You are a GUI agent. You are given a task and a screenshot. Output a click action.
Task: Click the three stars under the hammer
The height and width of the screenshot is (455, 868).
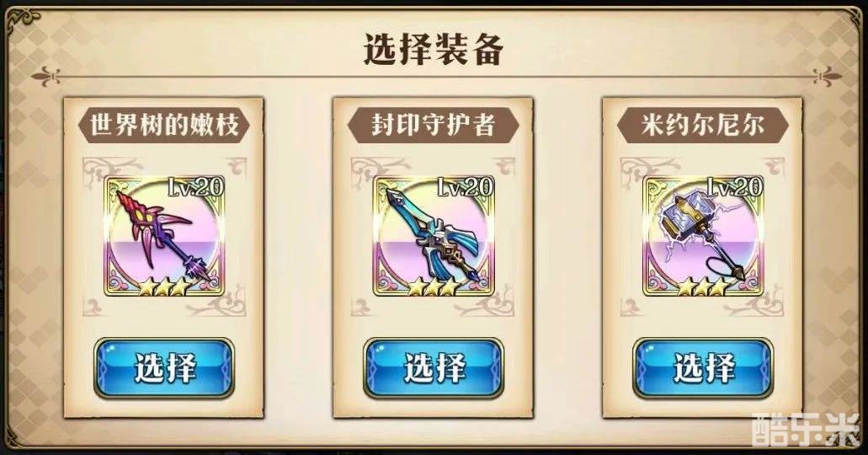point(704,287)
